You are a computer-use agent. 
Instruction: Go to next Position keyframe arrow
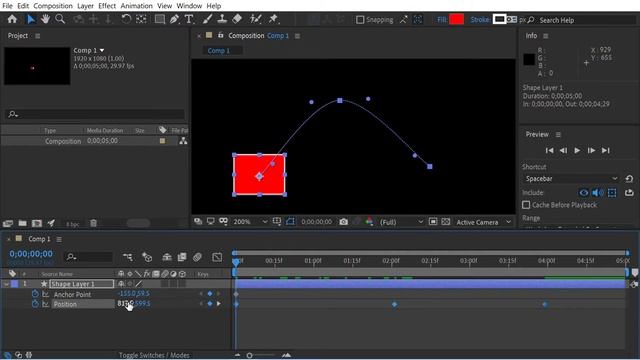coord(219,304)
